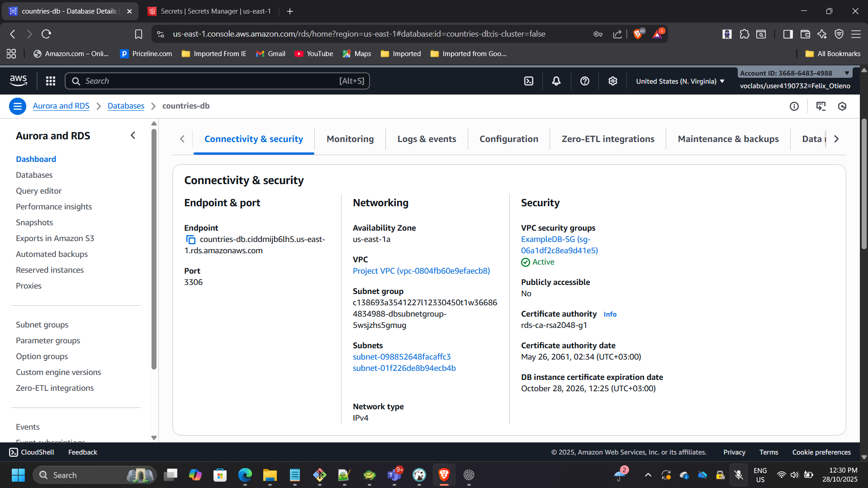Open the ExampleDB-SG security group link
Screen dimensions: 868x488
559,245
